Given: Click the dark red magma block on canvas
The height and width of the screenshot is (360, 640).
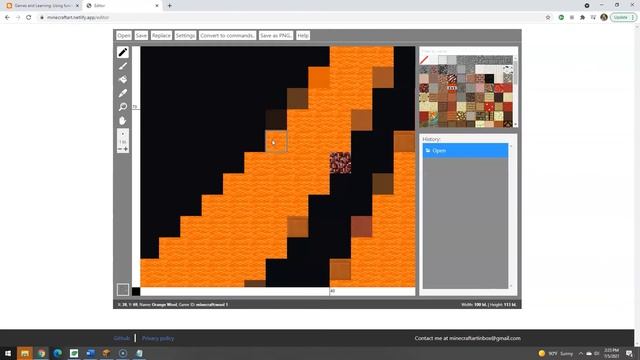Looking at the screenshot, I should point(340,163).
